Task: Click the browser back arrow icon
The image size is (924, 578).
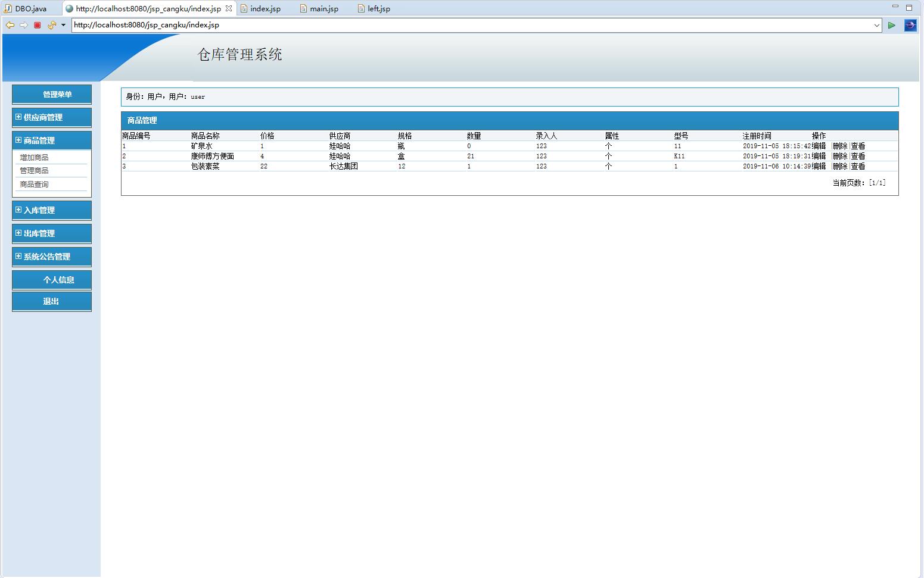Action: [x=10, y=25]
